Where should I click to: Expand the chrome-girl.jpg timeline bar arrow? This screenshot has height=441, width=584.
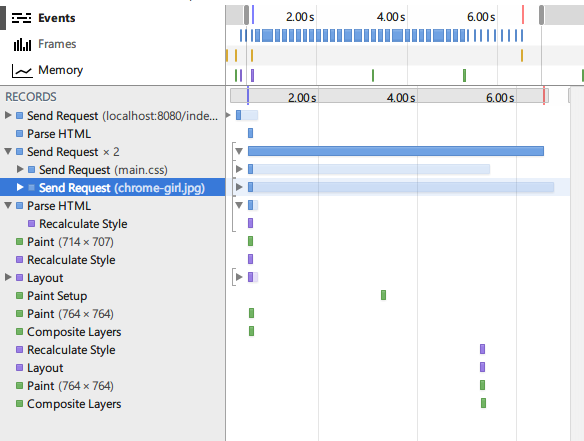[x=239, y=187]
